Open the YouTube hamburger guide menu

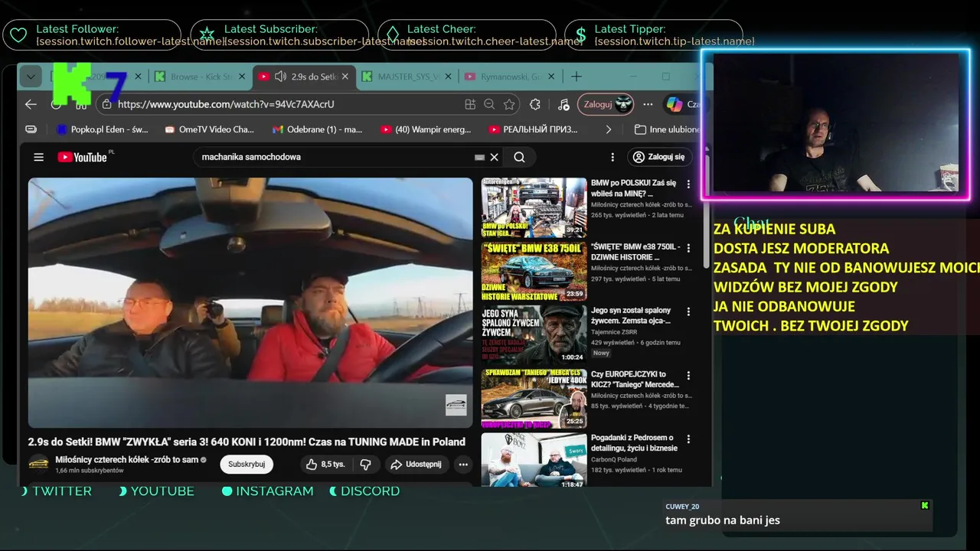[x=38, y=157]
